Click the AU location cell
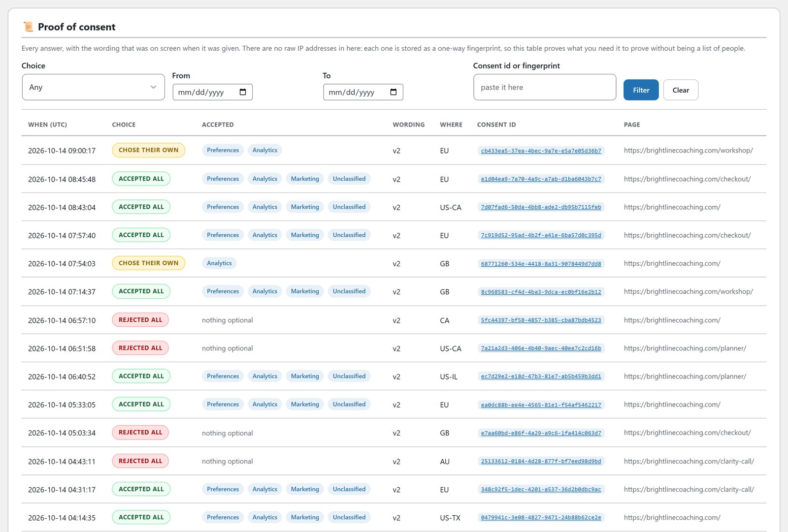 click(445, 462)
